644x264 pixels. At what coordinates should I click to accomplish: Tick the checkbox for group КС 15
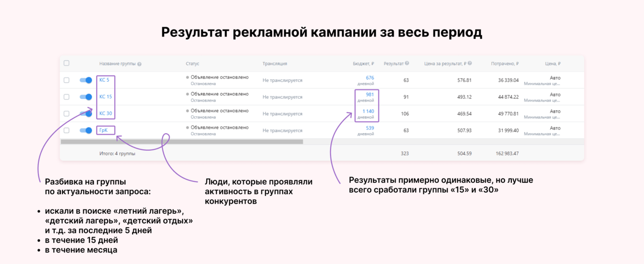pos(66,97)
